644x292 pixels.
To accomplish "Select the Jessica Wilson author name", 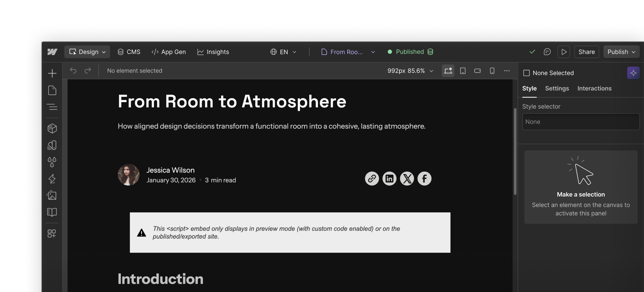I will tap(170, 170).
